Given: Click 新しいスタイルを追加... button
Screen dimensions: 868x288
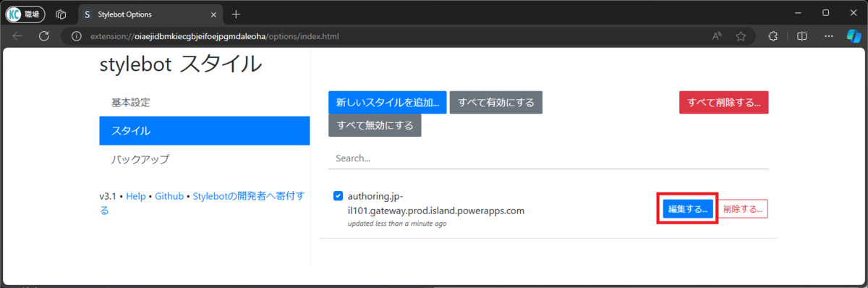Looking at the screenshot, I should click(388, 103).
